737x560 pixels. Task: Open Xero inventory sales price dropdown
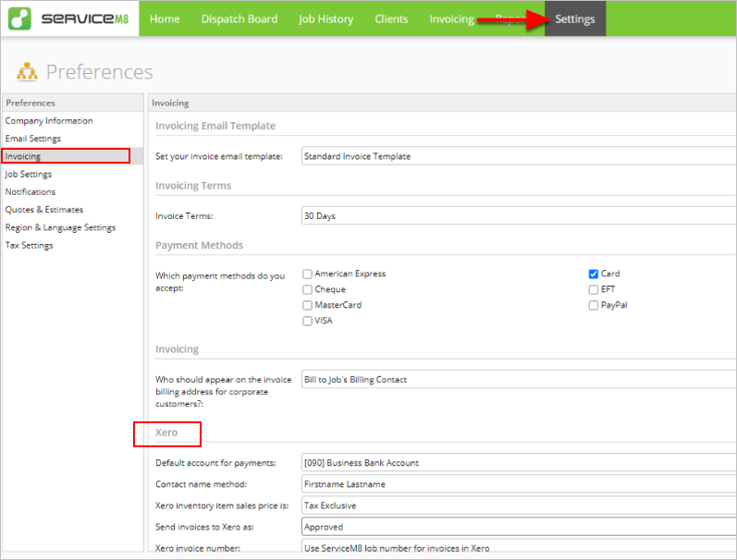click(519, 505)
